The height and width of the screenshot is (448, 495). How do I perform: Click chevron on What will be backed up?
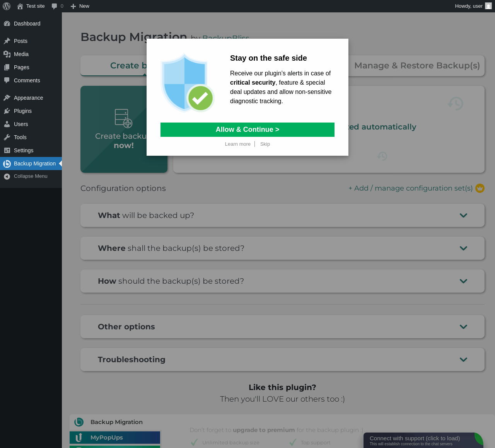463,215
